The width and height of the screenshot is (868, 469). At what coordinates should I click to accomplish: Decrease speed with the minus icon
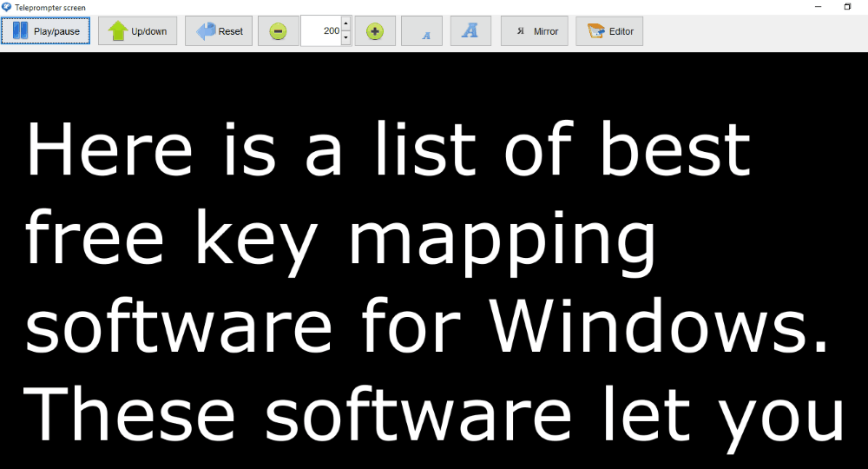(279, 31)
